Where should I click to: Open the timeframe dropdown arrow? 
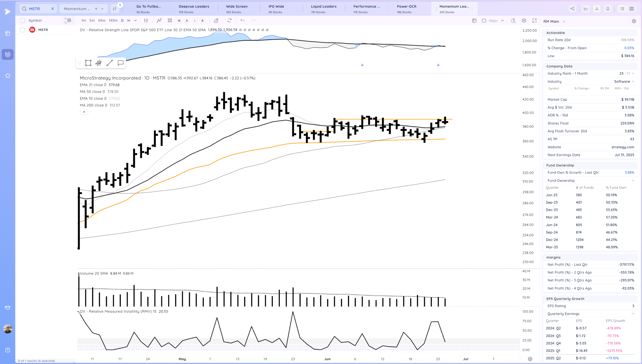pos(135,21)
